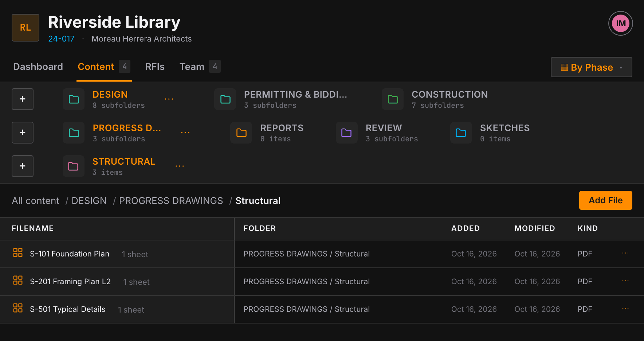Open row menu for S-201 Framing Plan L2
The width and height of the screenshot is (644, 341).
pyautogui.click(x=625, y=281)
